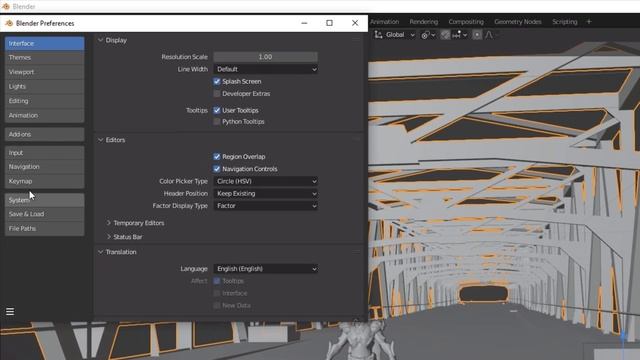Screen dimensions: 640x360
Task: Open the Themes preferences tab
Action: click(44, 58)
